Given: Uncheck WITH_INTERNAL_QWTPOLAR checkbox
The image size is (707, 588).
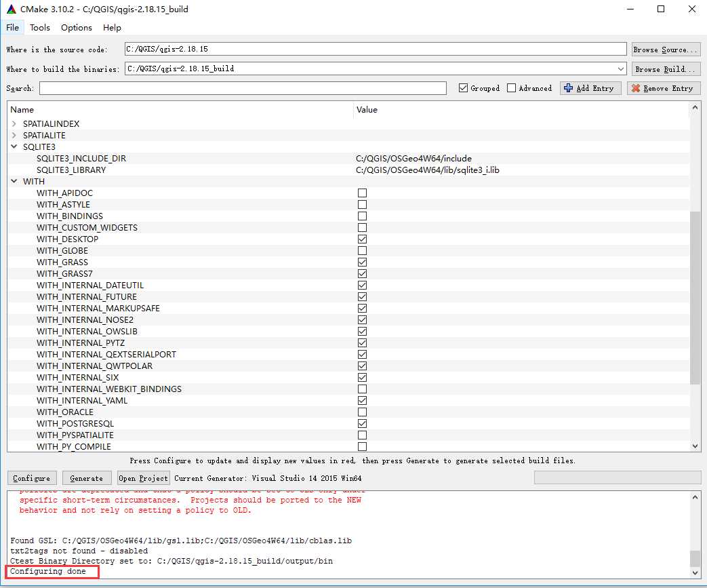Looking at the screenshot, I should point(362,366).
